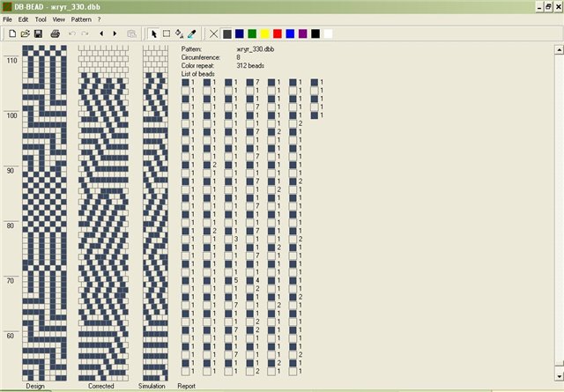The width and height of the screenshot is (564, 392).
Task: Open the Pattern menu
Action: point(81,19)
